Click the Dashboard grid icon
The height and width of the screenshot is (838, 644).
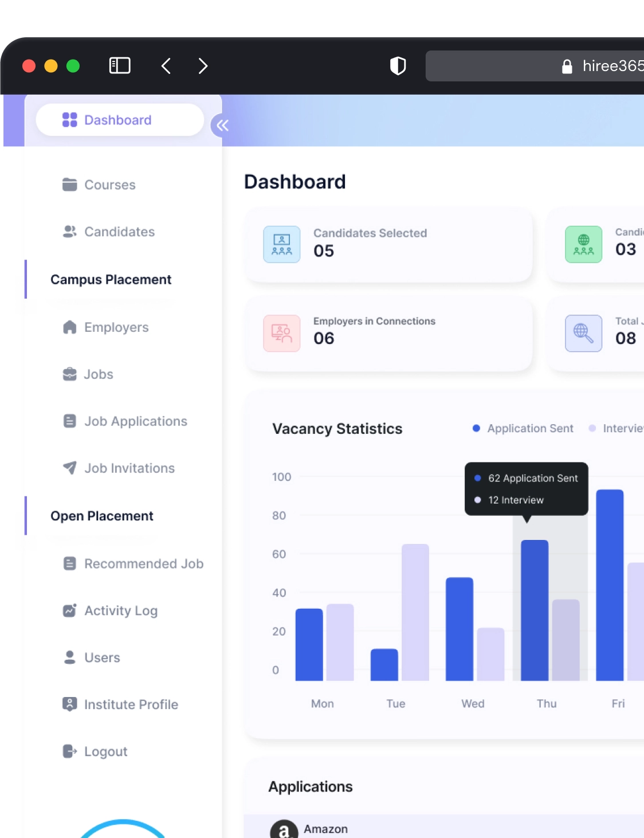pyautogui.click(x=69, y=120)
